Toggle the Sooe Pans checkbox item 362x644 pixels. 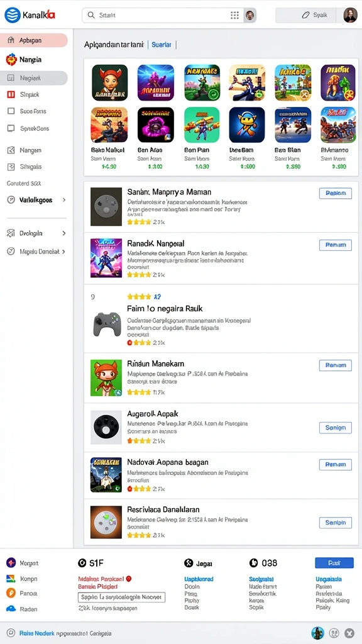11,111
